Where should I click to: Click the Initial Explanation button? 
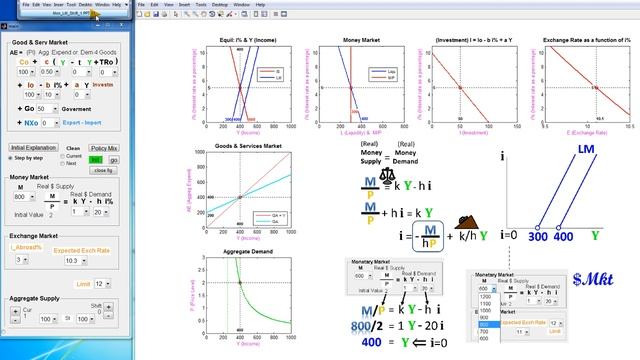pyautogui.click(x=33, y=148)
